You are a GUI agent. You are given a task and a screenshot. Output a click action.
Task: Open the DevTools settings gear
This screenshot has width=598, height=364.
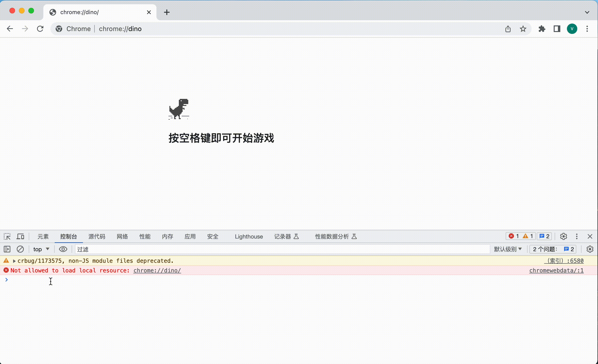(x=563, y=236)
